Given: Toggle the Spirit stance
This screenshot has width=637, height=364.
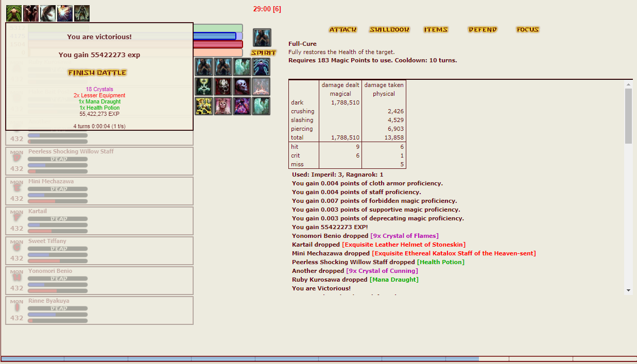Looking at the screenshot, I should point(263,53).
